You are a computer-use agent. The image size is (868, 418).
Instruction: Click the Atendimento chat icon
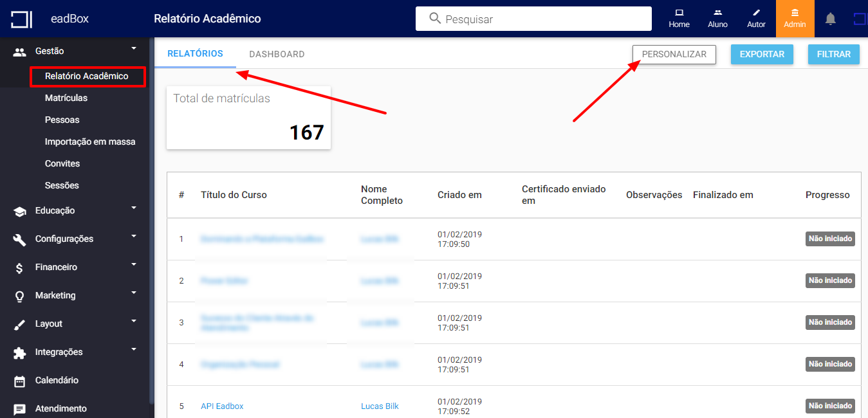click(20, 409)
